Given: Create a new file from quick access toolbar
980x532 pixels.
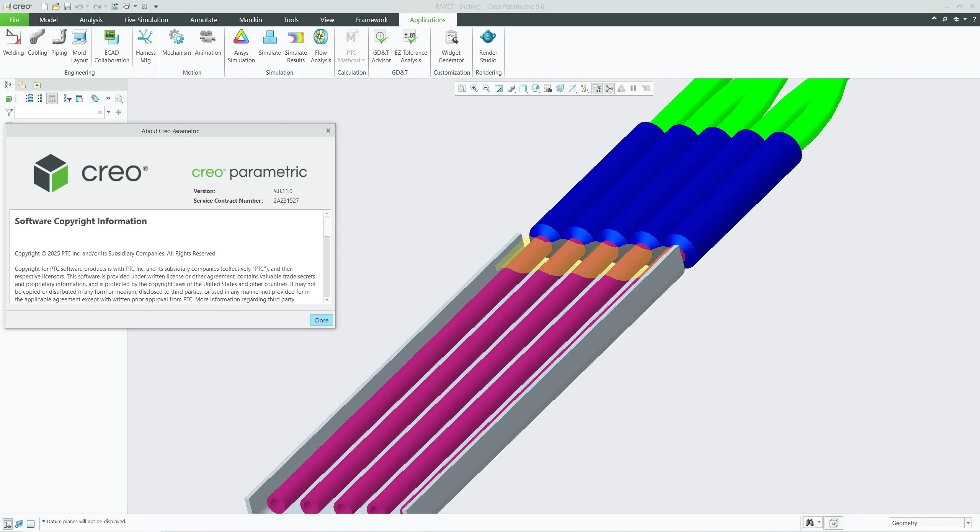Looking at the screenshot, I should click(x=44, y=7).
